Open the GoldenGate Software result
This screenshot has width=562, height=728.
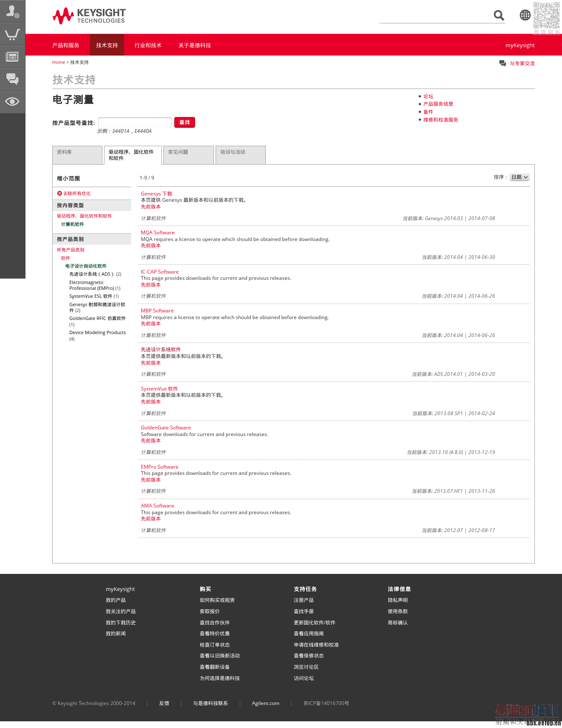point(166,428)
